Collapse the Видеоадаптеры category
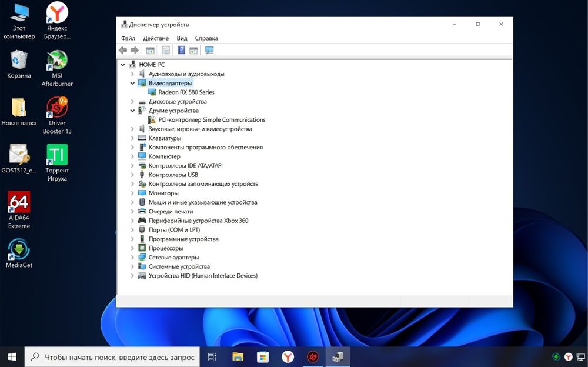This screenshot has width=588, height=367. coord(132,83)
